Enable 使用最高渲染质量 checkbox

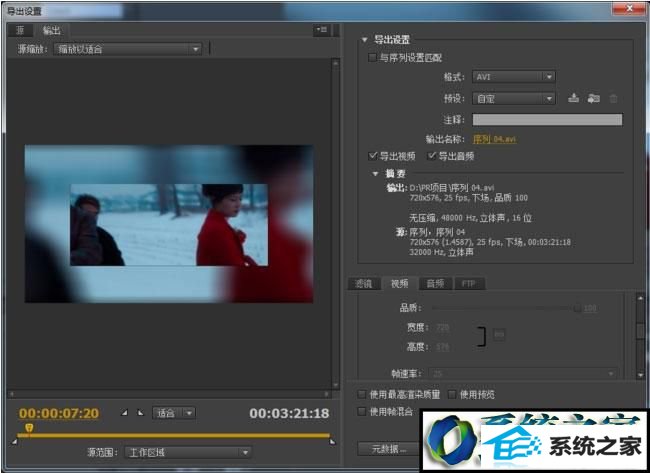(362, 394)
